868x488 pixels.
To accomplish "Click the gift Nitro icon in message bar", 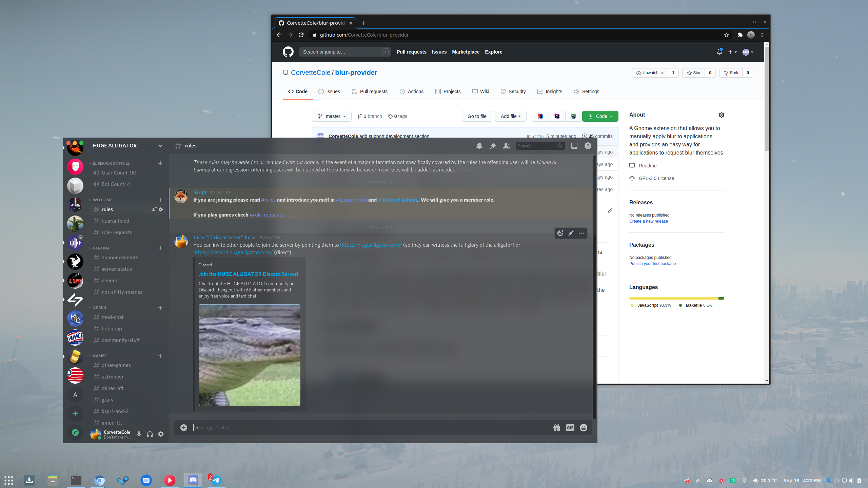I will tap(556, 428).
